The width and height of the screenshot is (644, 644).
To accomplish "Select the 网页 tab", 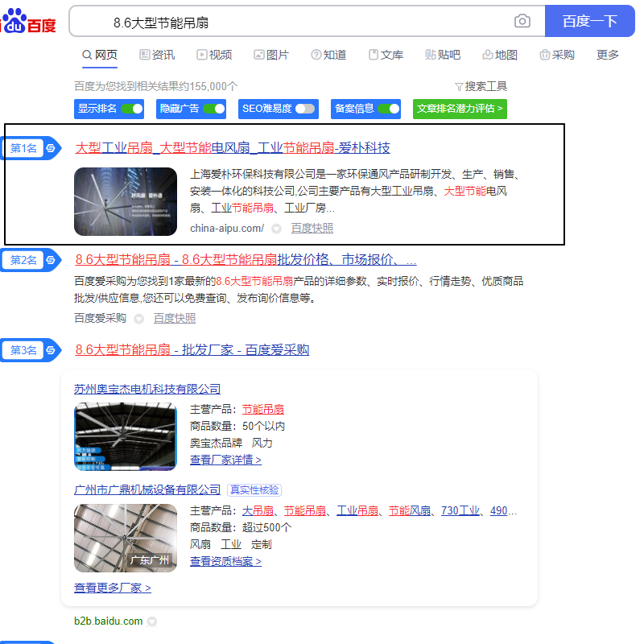I will pyautogui.click(x=100, y=55).
